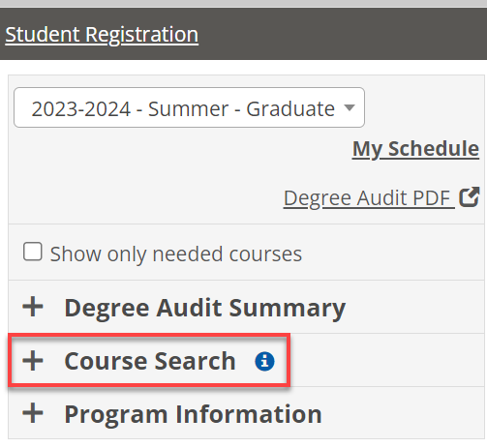Open the Degree Audit PDF link

point(369,197)
